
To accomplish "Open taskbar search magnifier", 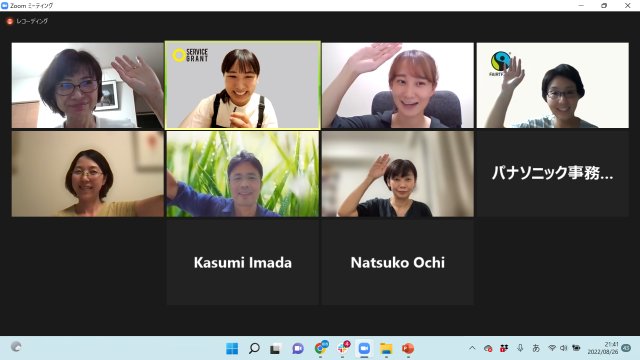I will [254, 348].
